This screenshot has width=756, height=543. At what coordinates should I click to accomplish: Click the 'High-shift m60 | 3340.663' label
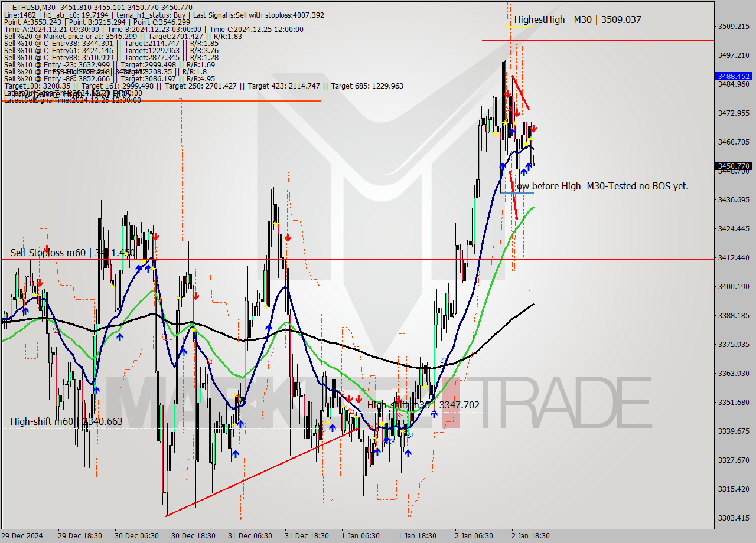(x=66, y=421)
